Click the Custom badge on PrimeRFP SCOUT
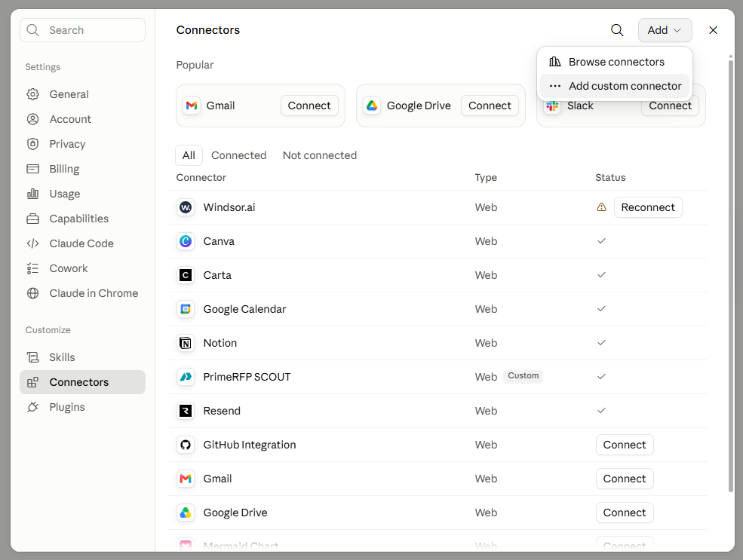 [523, 376]
